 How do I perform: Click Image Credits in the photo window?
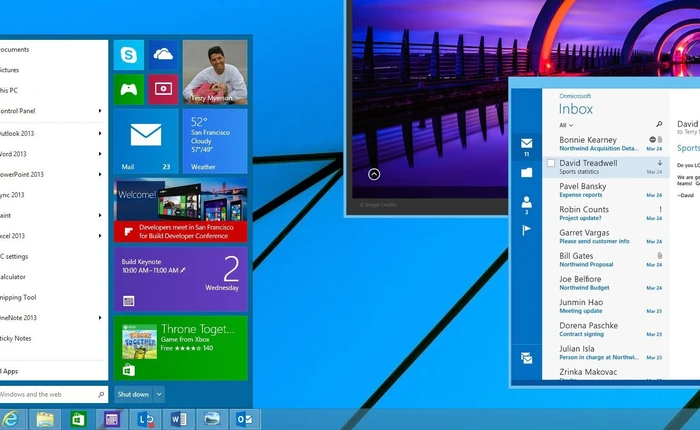(378, 205)
